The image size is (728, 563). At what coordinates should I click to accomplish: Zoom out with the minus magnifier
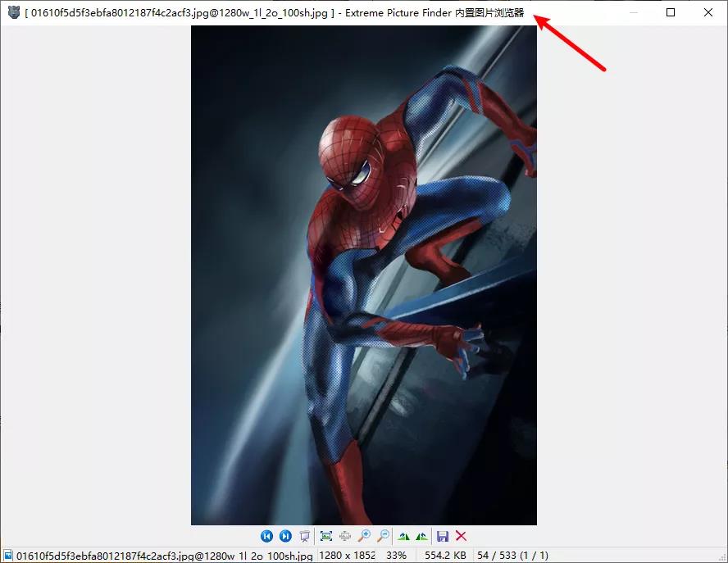point(384,536)
